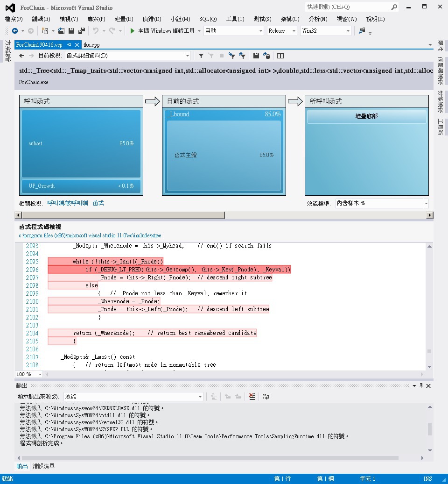Click the save analyzed report icon

click(x=256, y=56)
